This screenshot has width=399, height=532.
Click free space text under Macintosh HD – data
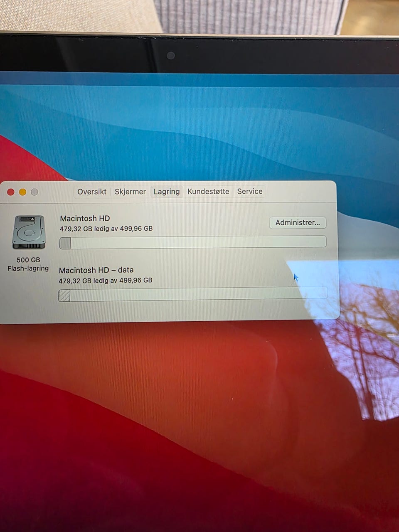pyautogui.click(x=106, y=281)
